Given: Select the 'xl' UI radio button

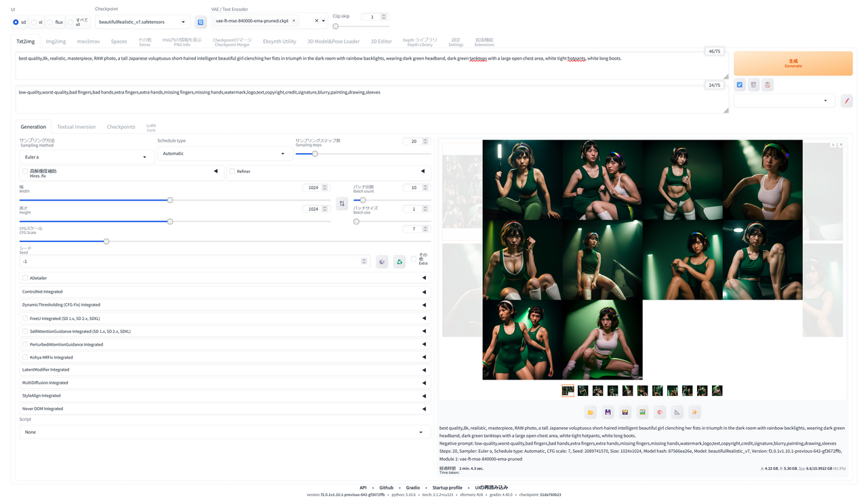Looking at the screenshot, I should coord(35,21).
